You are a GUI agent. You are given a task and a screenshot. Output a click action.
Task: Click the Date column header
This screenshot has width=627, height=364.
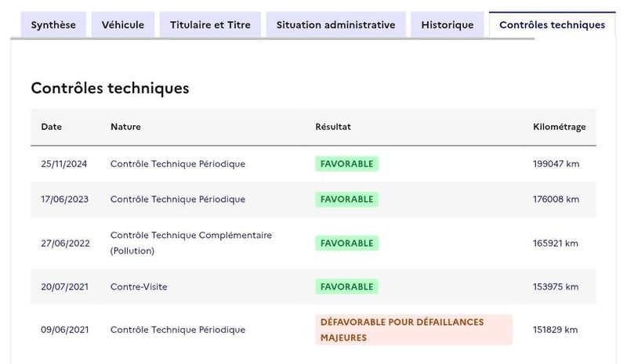[51, 127]
